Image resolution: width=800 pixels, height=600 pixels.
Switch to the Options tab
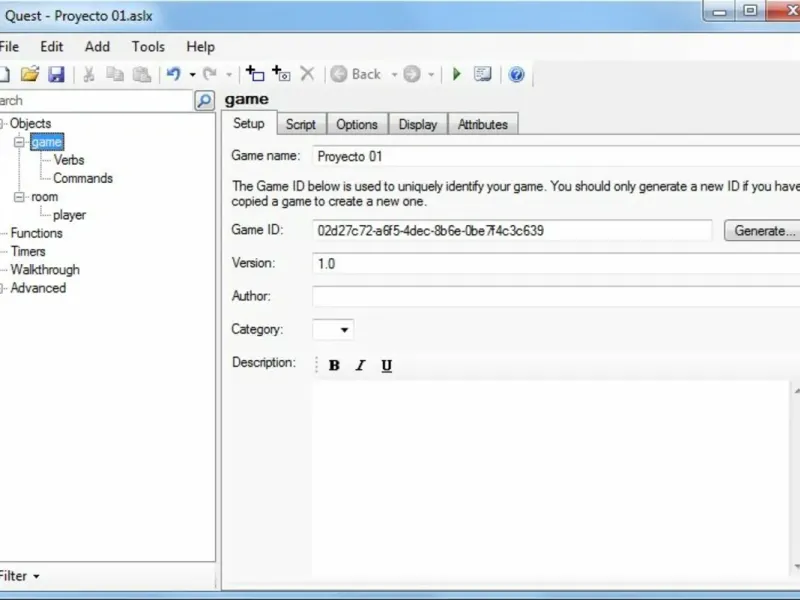(x=357, y=124)
